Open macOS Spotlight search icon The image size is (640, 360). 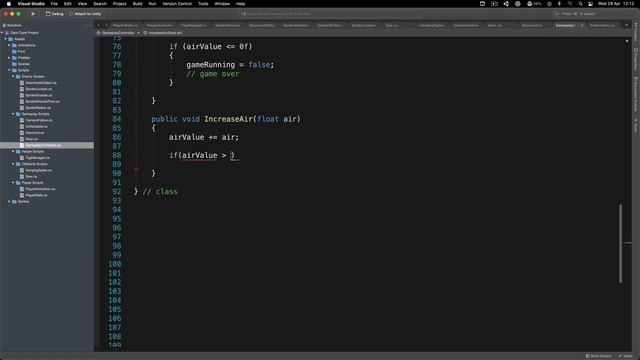click(x=580, y=4)
